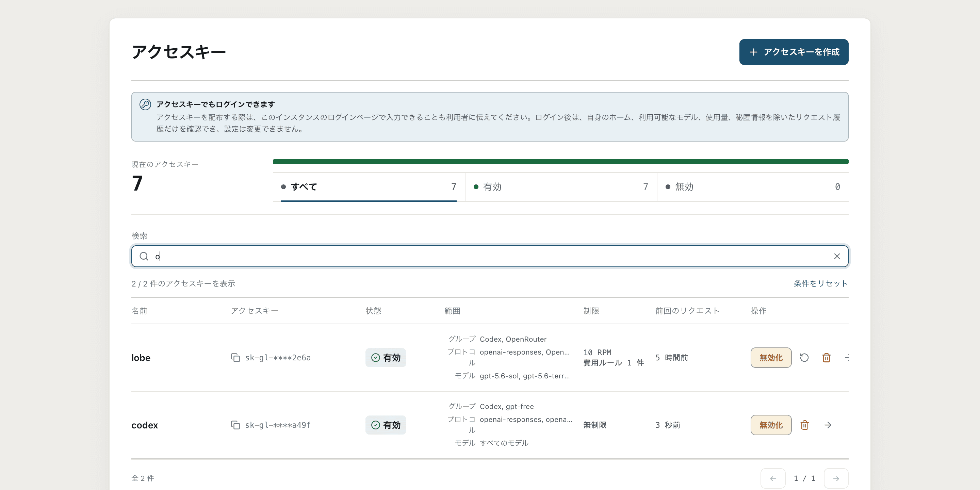Clear the search field with X icon
The height and width of the screenshot is (490, 980).
837,257
